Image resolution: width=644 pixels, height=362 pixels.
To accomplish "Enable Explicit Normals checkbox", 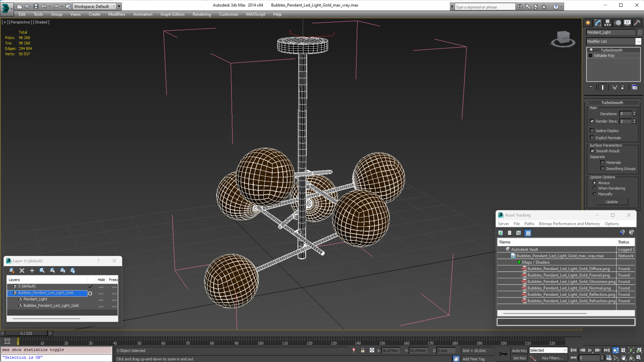I will click(x=592, y=138).
